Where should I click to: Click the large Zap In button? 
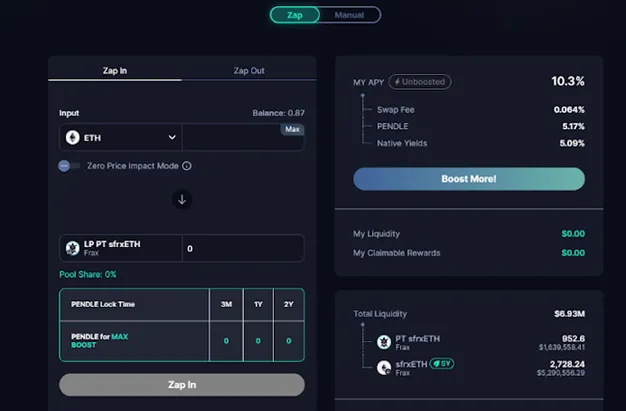tap(182, 385)
